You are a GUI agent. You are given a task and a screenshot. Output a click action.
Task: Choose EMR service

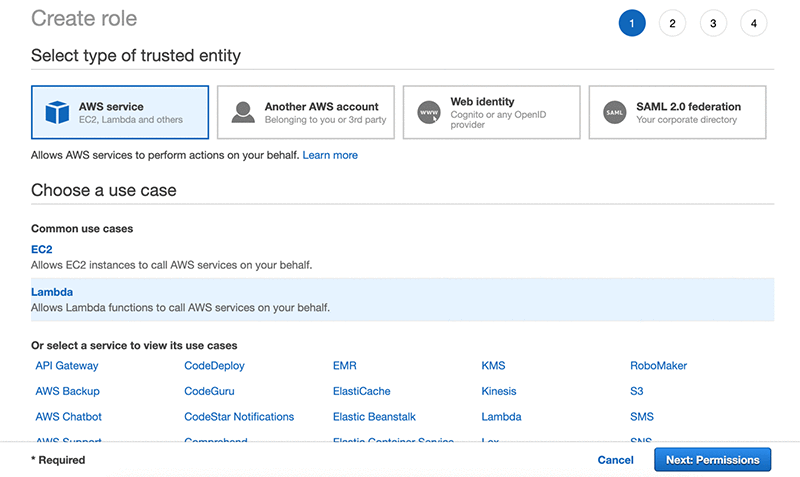click(345, 366)
